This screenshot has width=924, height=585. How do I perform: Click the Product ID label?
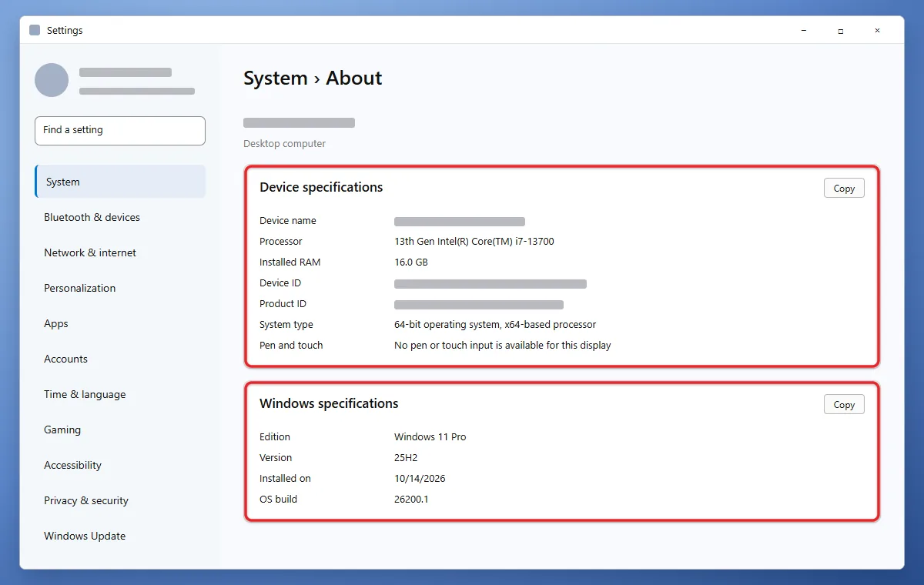[x=283, y=303]
